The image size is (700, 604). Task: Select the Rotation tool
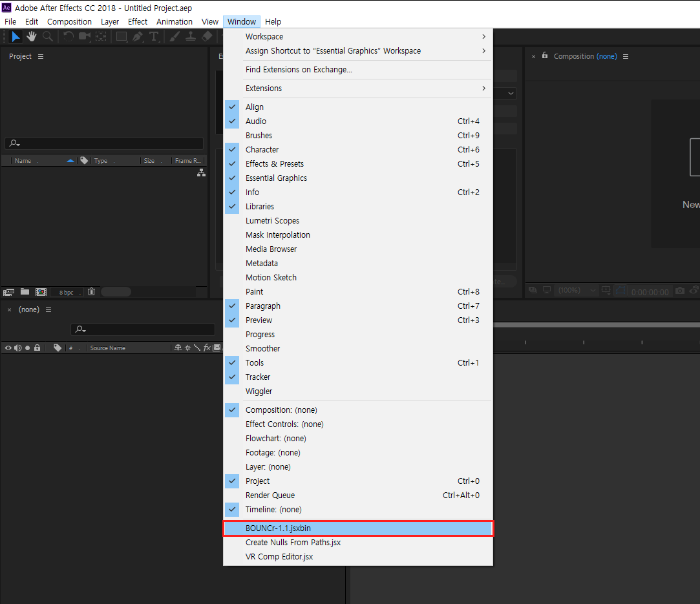coord(69,37)
